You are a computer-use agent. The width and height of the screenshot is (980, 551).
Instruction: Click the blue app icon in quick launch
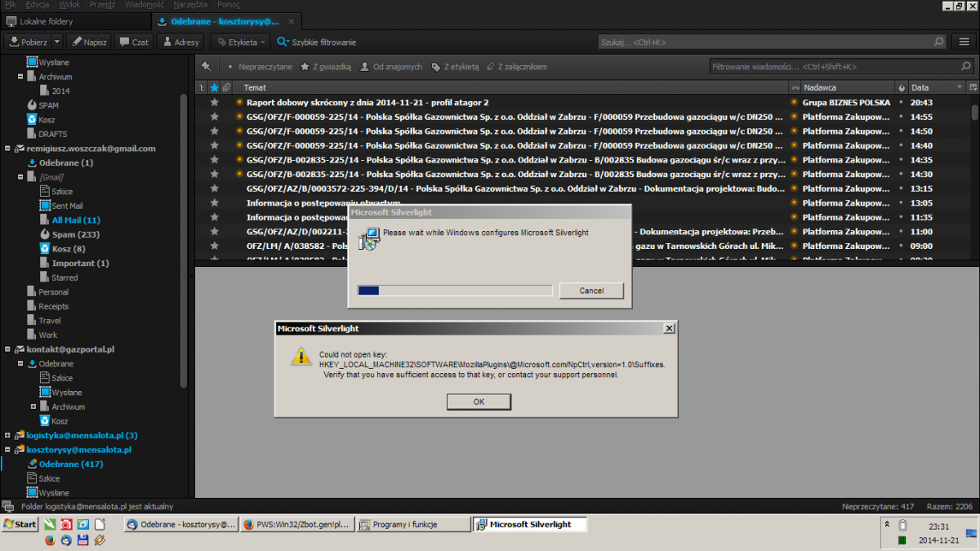click(82, 525)
